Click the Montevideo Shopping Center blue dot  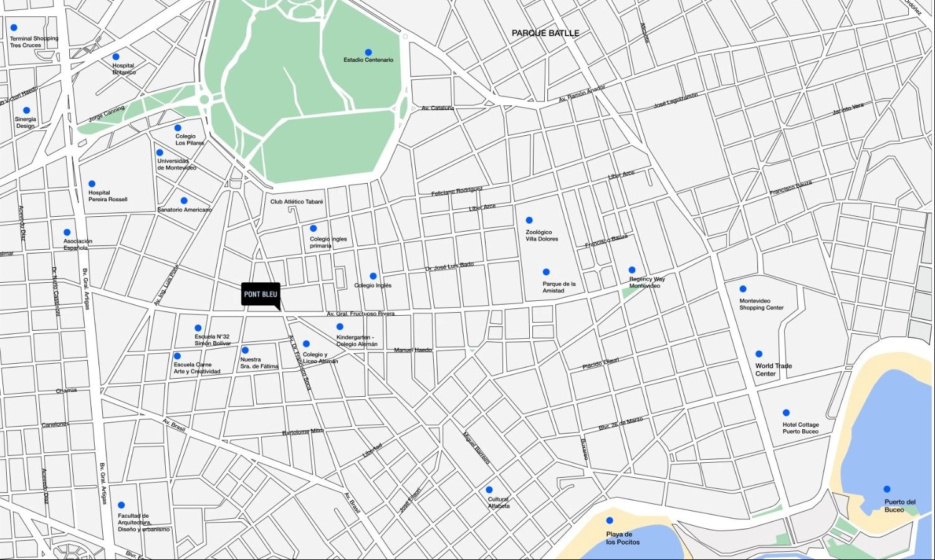[743, 289]
